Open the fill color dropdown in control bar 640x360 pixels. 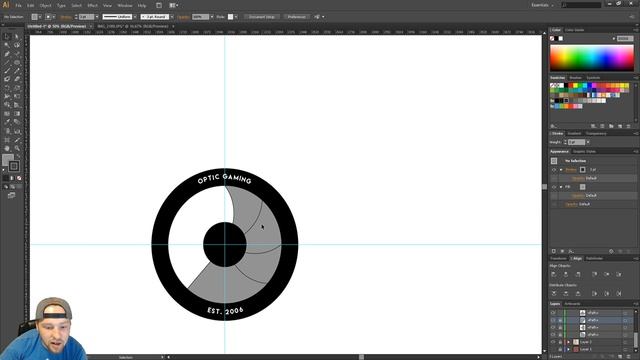[40, 17]
